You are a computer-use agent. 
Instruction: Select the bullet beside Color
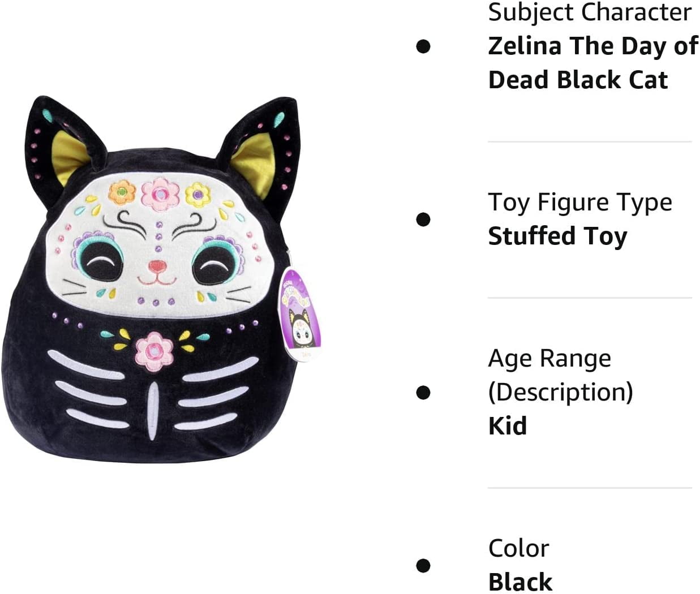(x=423, y=565)
